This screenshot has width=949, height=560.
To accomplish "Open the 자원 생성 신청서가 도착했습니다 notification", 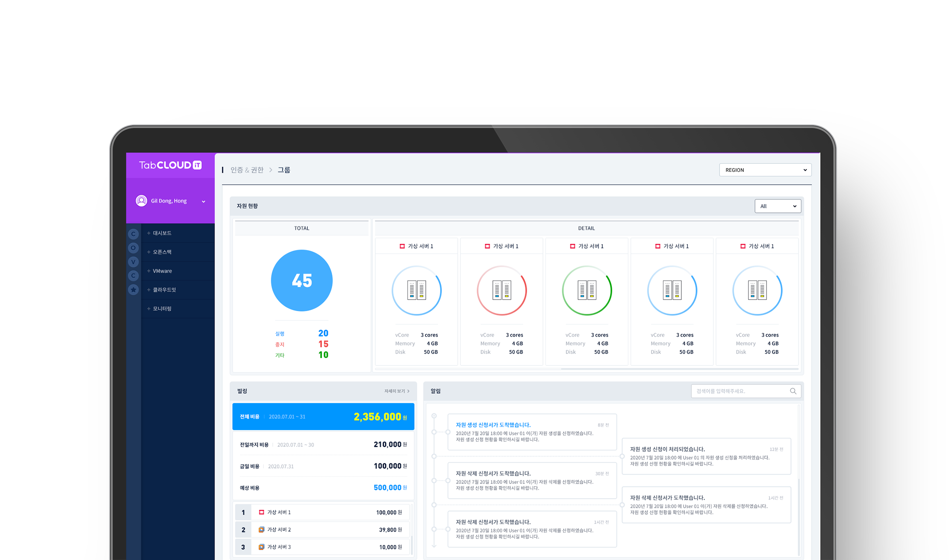I will [x=493, y=425].
